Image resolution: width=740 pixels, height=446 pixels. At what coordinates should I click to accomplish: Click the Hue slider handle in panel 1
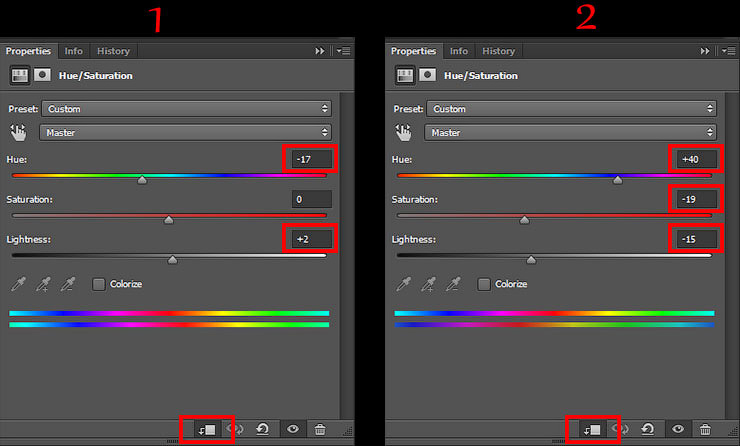pos(142,180)
